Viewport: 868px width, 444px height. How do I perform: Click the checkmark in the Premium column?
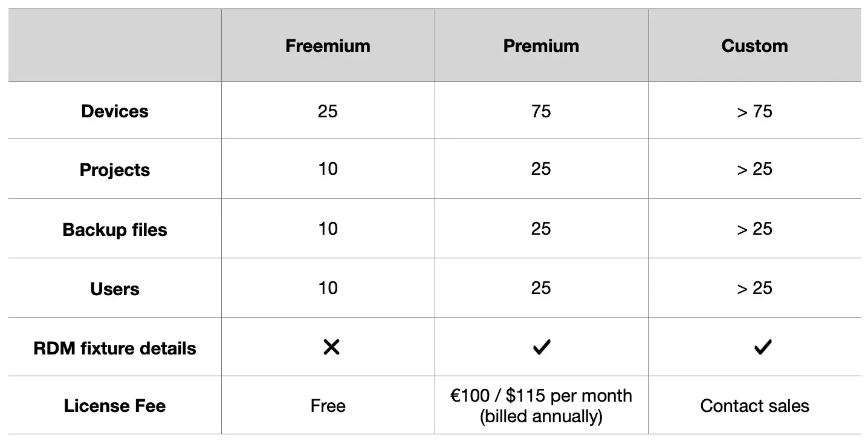pos(541,347)
